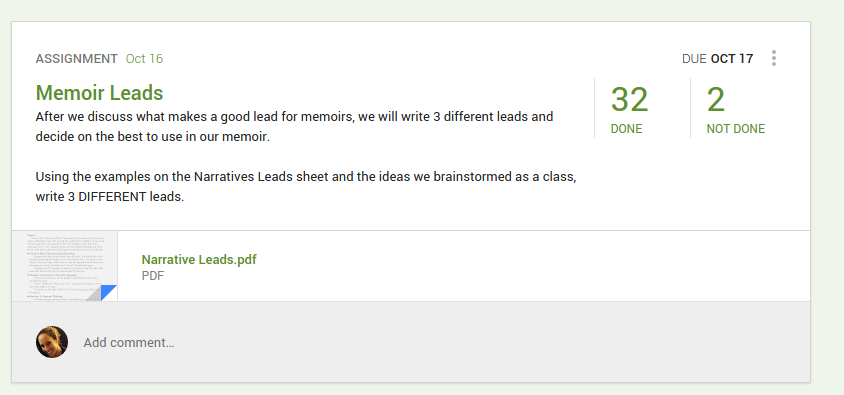Open the three-dot assignment options menu

pyautogui.click(x=773, y=58)
